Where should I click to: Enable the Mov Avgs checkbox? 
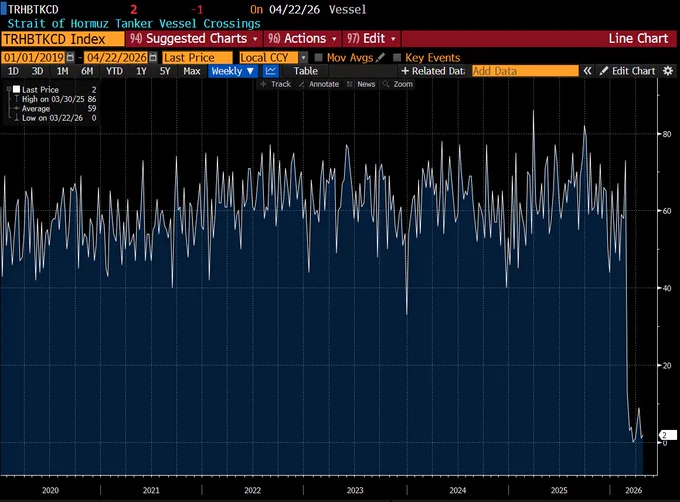318,58
